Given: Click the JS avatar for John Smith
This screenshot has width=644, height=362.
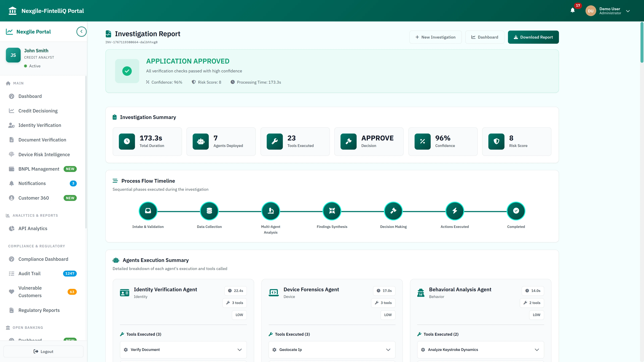Looking at the screenshot, I should coord(13,55).
